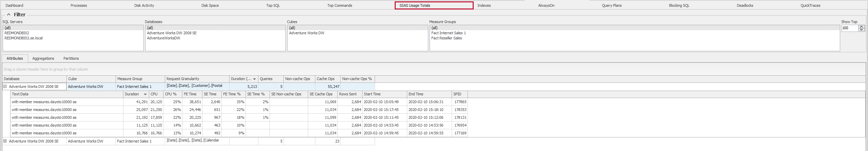Select the SSAS Usage Totals tab

tap(434, 5)
